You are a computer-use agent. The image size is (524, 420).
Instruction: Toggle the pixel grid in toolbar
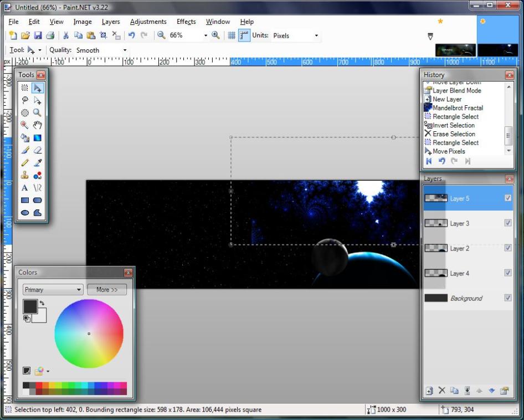pos(232,35)
